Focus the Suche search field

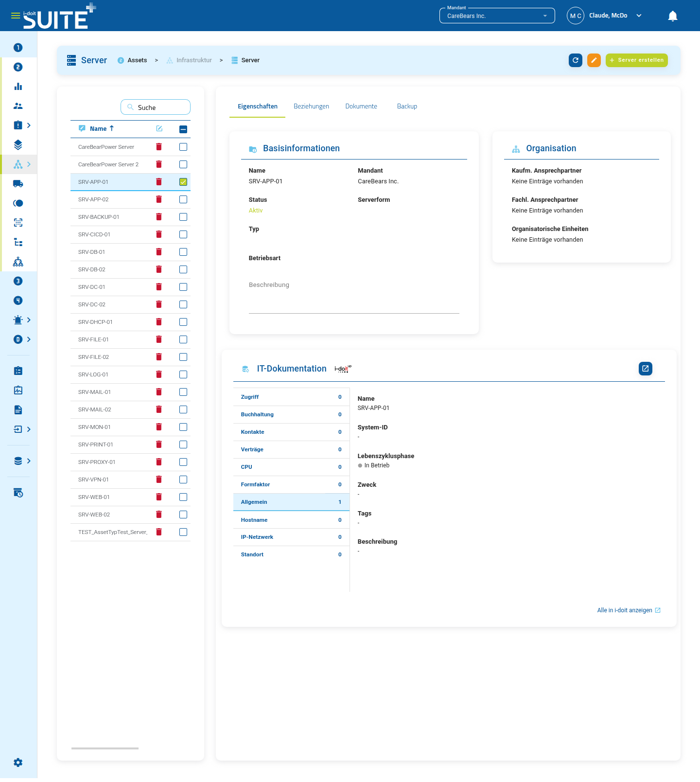coord(156,107)
